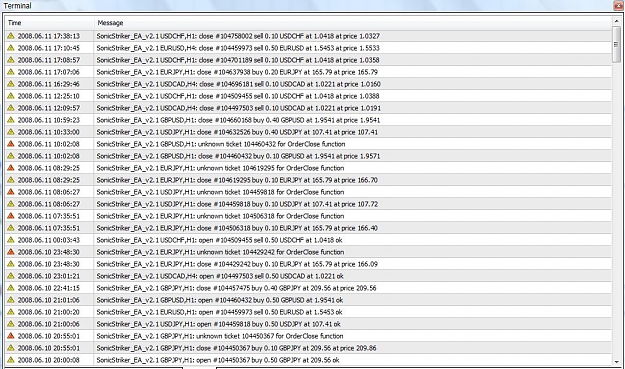
Task: Click the yellow icon for close #104460432 row
Action: click(11, 155)
